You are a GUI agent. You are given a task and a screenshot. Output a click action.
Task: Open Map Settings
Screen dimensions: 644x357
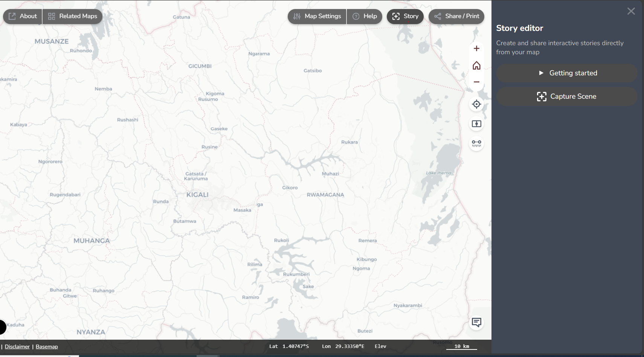point(317,16)
